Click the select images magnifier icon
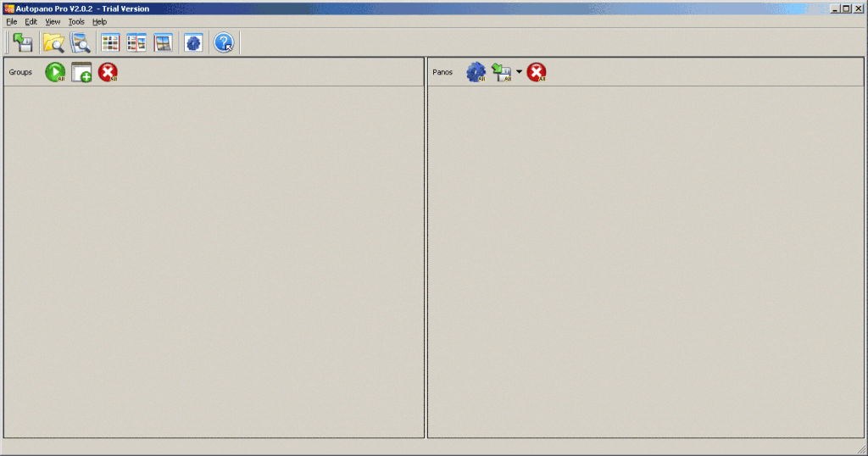Screen dimensions: 868x456 [x=81, y=42]
